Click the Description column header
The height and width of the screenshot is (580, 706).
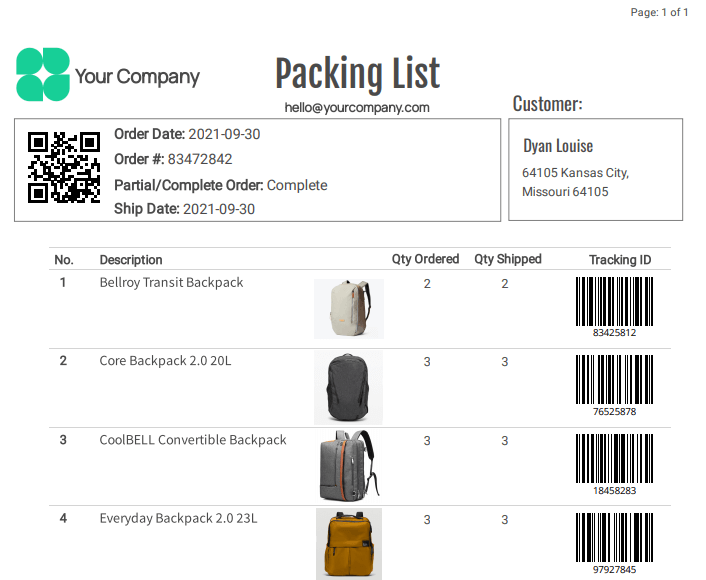(x=131, y=260)
